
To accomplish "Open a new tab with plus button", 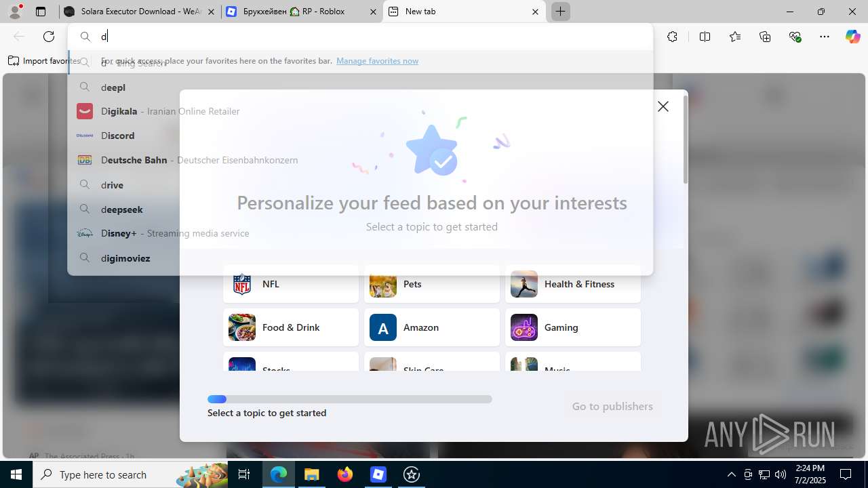I will pyautogui.click(x=561, y=12).
